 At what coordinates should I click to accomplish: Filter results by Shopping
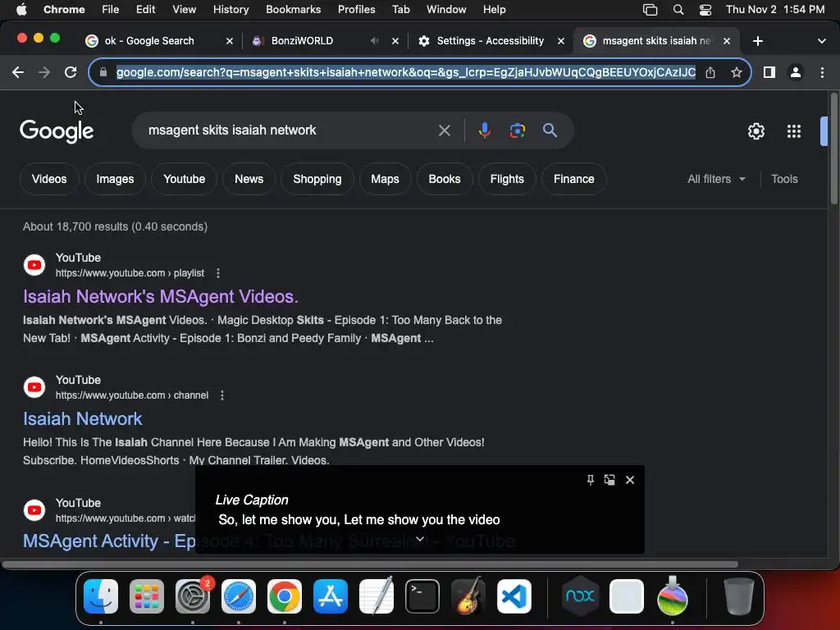tap(317, 179)
